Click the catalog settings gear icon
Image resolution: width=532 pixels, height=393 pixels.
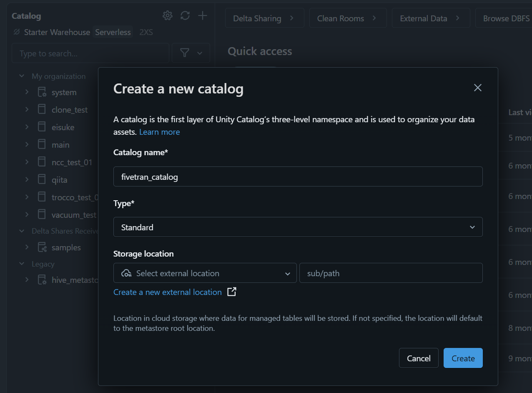[x=167, y=16]
